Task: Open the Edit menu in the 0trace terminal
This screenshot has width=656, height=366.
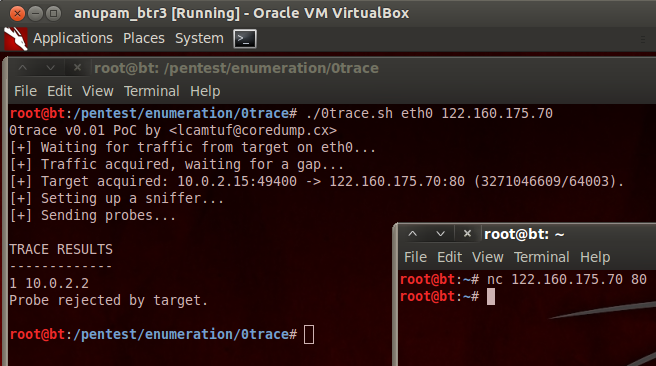Action: click(x=59, y=91)
